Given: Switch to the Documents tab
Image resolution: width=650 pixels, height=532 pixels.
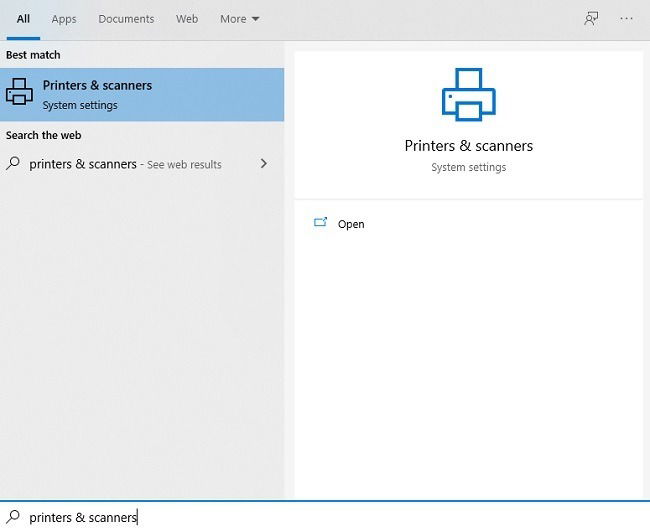Looking at the screenshot, I should click(126, 19).
